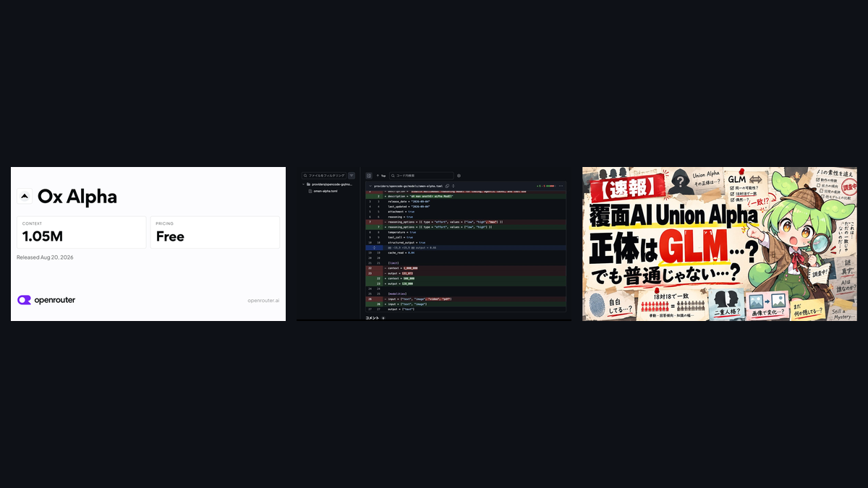Click the '[limit]' section line
868x488 pixels.
click(465, 263)
